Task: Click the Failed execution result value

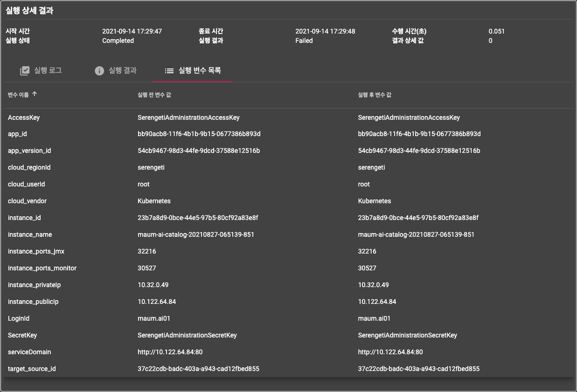Action: tap(304, 41)
